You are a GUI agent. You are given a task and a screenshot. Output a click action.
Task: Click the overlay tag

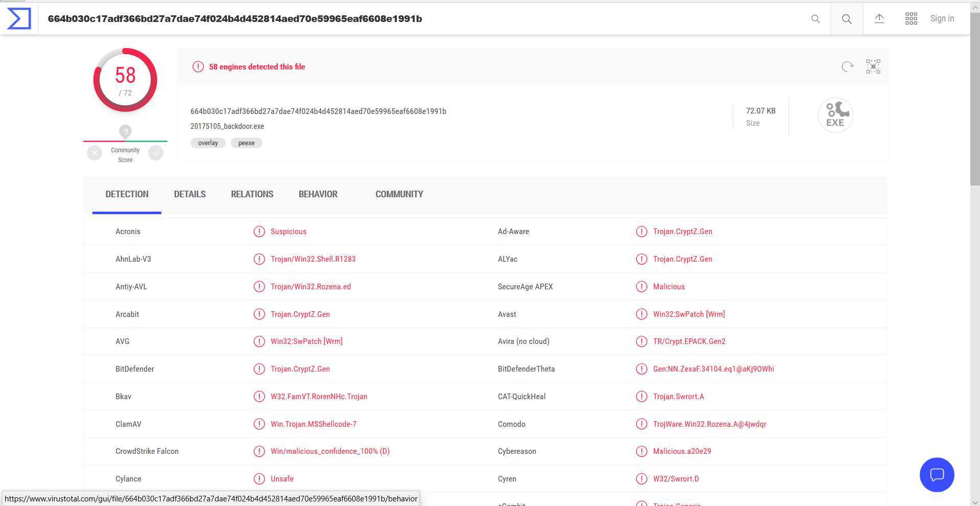point(208,143)
